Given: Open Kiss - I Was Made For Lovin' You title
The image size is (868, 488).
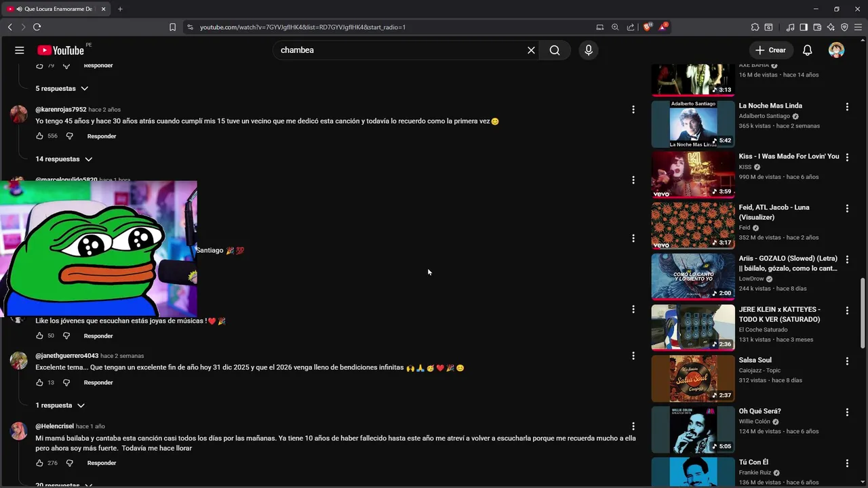Looking at the screenshot, I should coord(789,157).
